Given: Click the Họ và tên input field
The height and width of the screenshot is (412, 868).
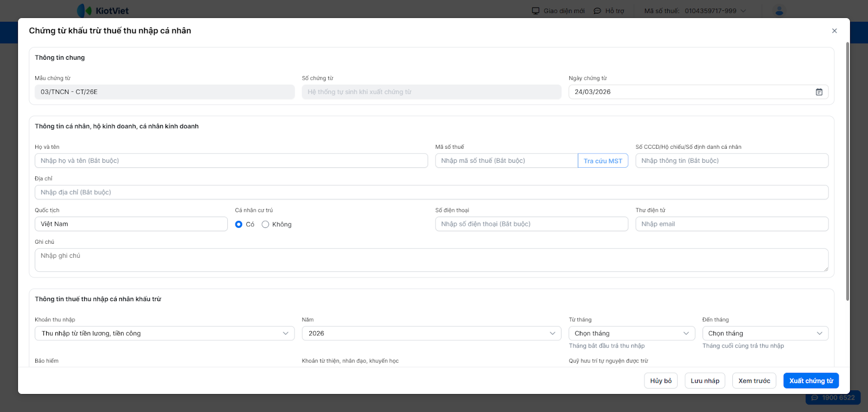Looking at the screenshot, I should [x=231, y=161].
